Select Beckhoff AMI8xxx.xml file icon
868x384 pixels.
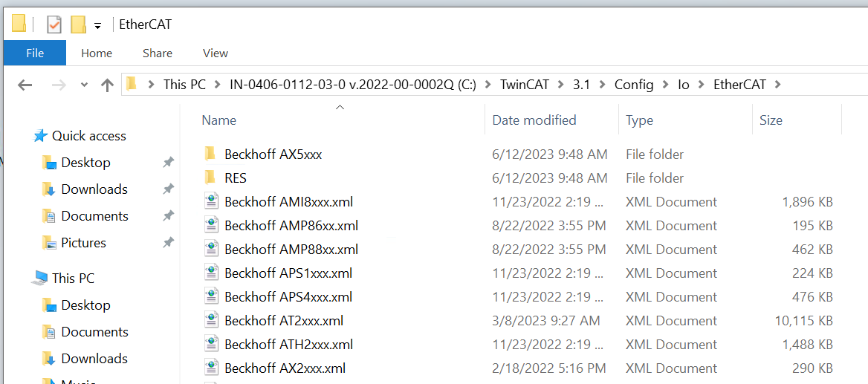[210, 201]
